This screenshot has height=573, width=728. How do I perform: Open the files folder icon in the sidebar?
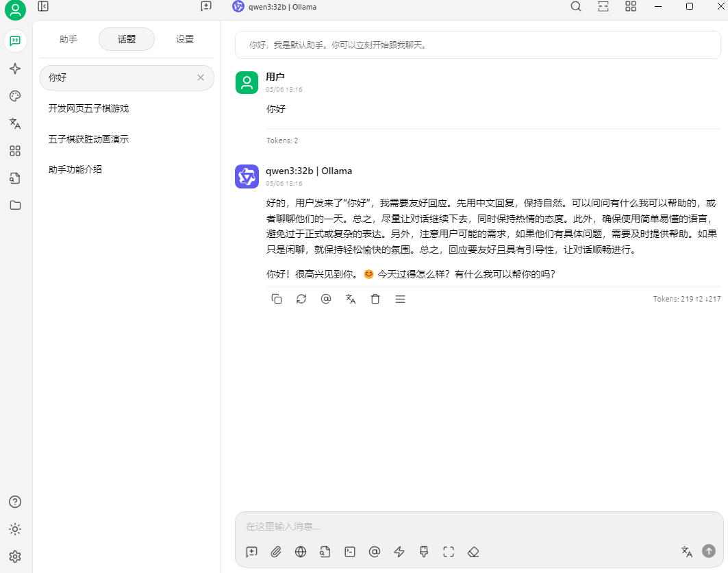click(15, 206)
